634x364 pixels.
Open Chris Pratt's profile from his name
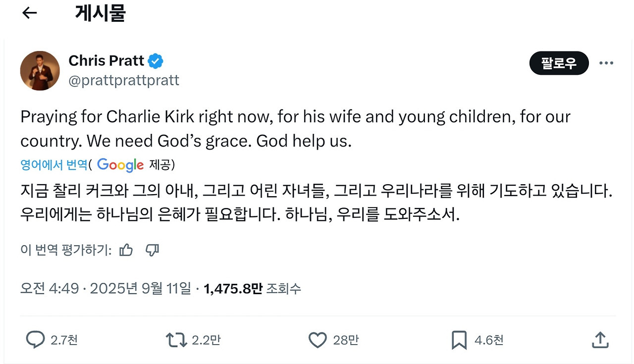point(106,60)
